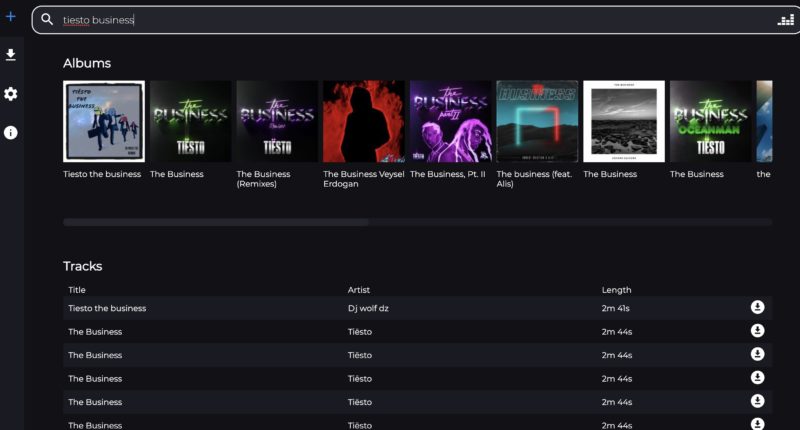Open settings via the gear icon
The height and width of the screenshot is (430, 800).
(11, 94)
